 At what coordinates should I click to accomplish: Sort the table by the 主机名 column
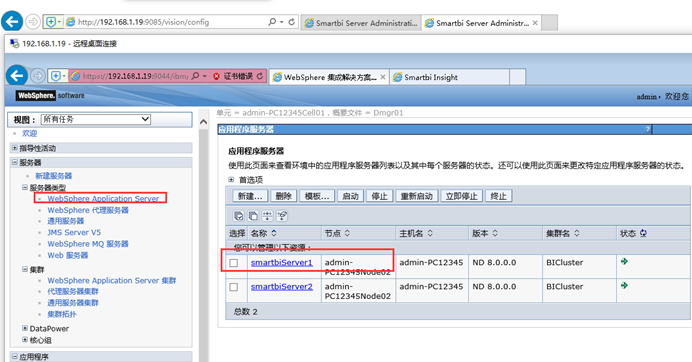pos(430,233)
